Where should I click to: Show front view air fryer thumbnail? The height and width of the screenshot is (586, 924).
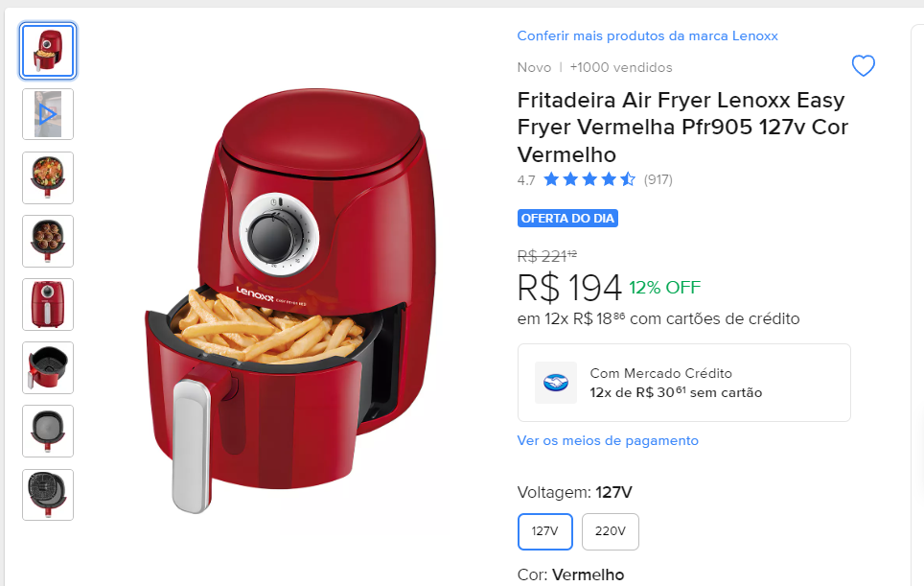click(48, 304)
